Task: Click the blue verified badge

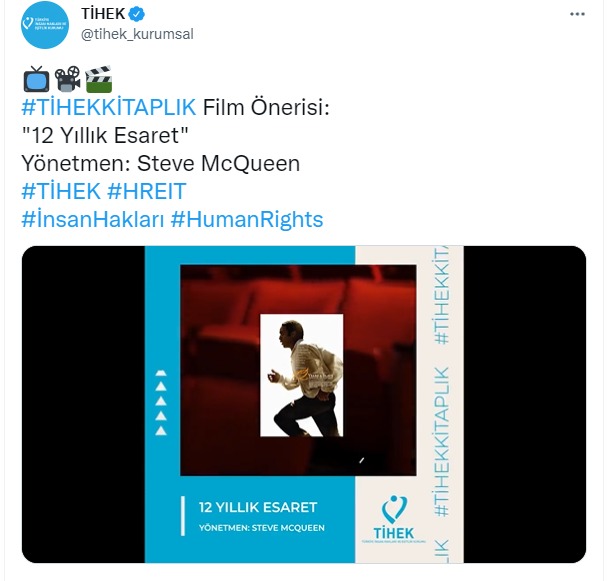Action: click(137, 14)
